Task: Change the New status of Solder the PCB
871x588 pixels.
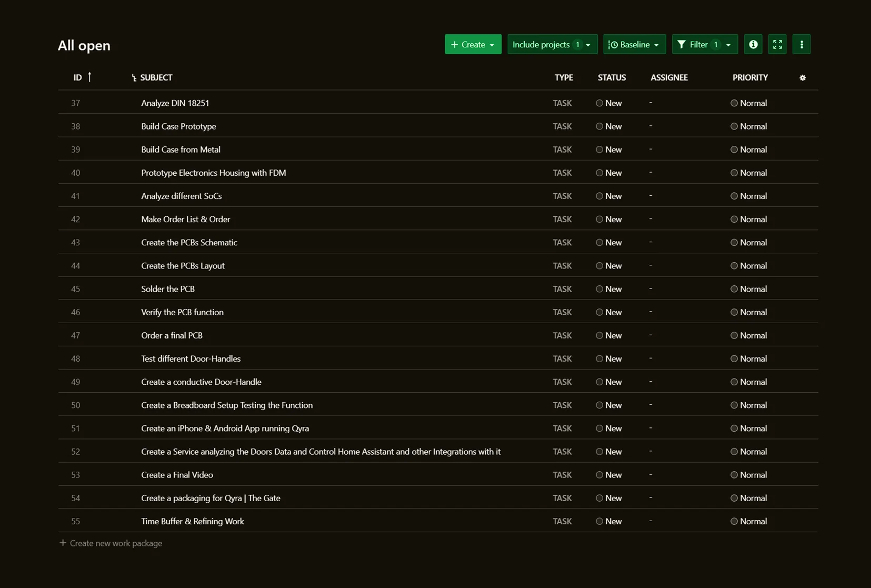Action: click(609, 289)
